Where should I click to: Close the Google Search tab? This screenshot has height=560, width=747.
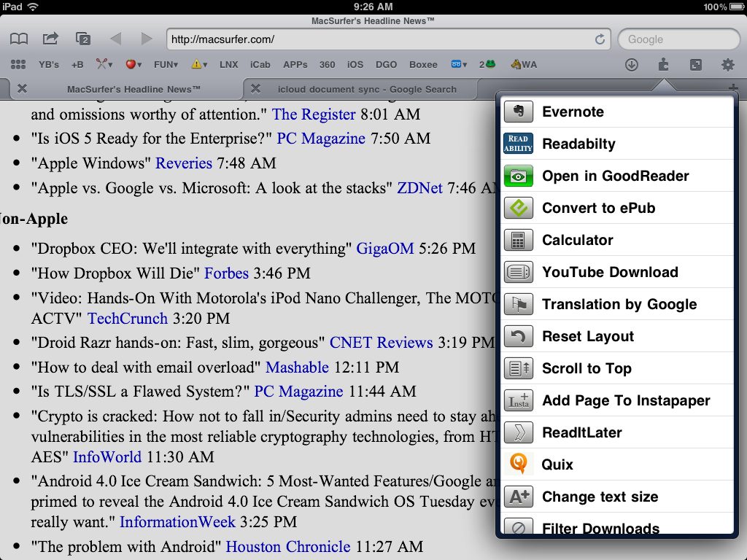pos(255,88)
